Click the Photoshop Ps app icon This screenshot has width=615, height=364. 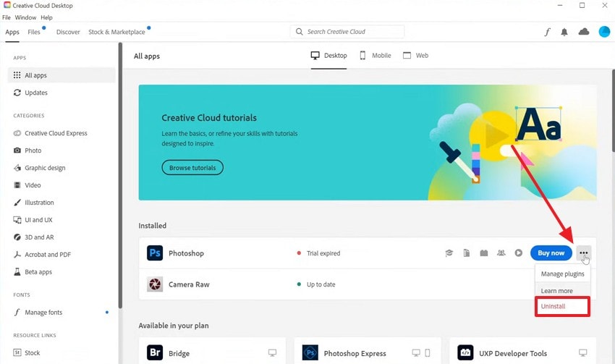point(155,253)
